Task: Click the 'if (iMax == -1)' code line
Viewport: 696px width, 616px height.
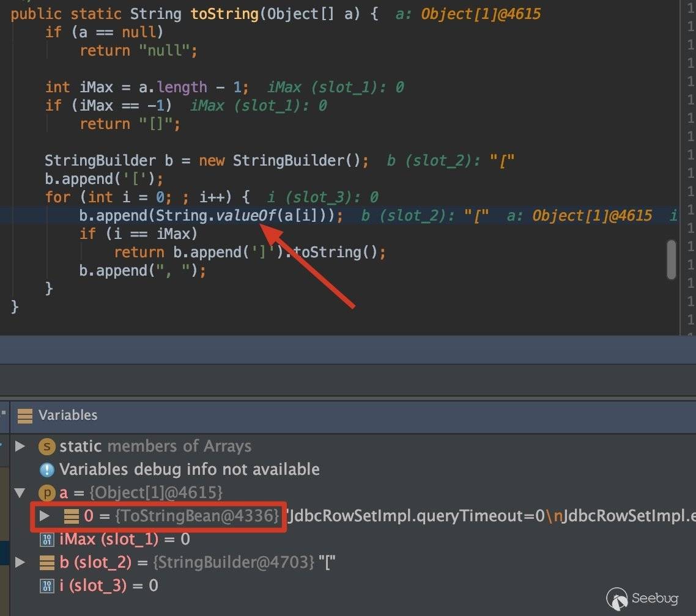Action: tap(108, 106)
